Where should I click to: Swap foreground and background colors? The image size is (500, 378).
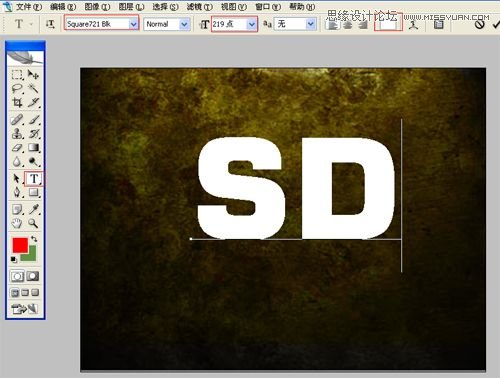tap(34, 239)
